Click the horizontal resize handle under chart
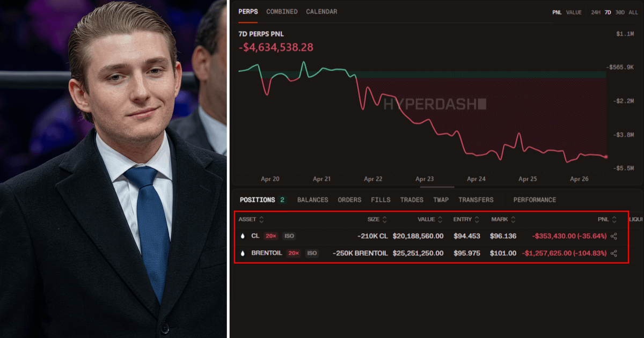Screen dimensions: 644x338 [437, 187]
